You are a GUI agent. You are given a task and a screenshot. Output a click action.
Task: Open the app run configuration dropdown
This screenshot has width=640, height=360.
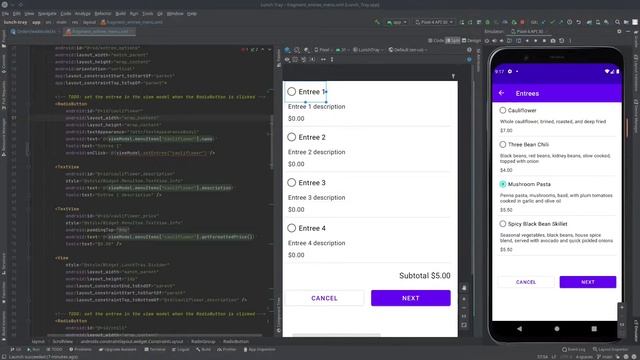click(x=397, y=22)
